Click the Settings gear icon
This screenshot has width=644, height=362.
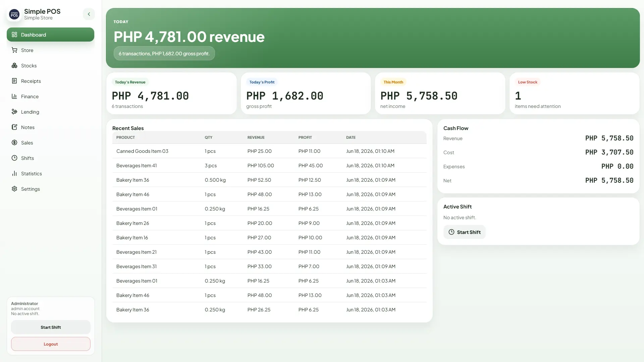pyautogui.click(x=14, y=189)
